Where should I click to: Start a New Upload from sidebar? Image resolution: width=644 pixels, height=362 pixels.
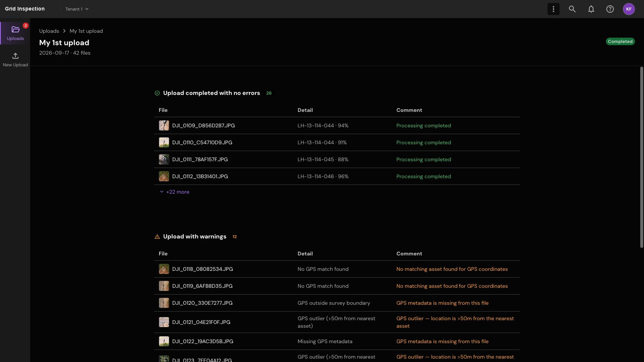pos(15,60)
